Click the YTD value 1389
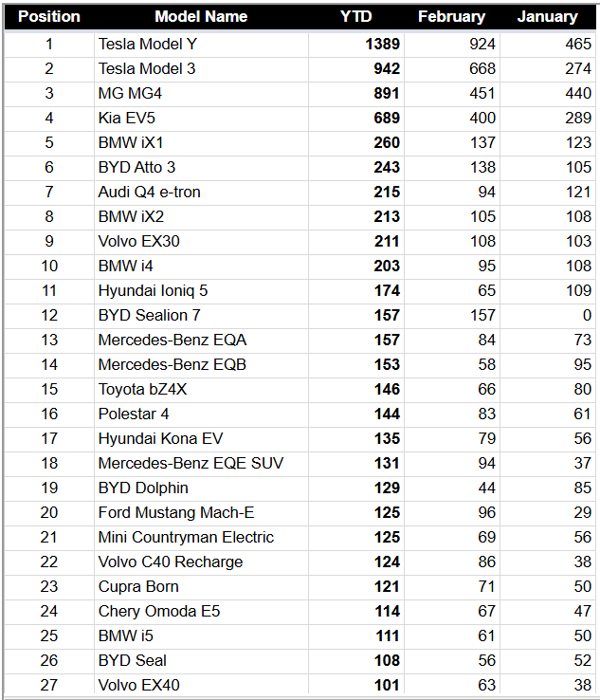This screenshot has height=700, width=600. tap(382, 44)
